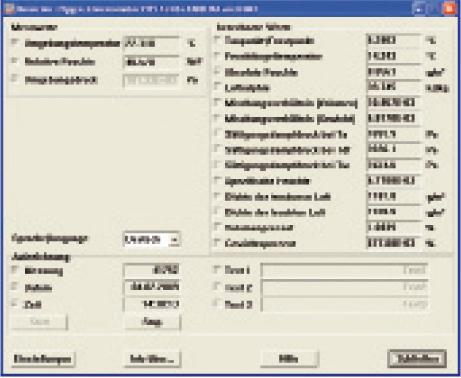Click the Text 1 input field
Image resolution: width=461 pixels, height=378 pixels.
344,270
